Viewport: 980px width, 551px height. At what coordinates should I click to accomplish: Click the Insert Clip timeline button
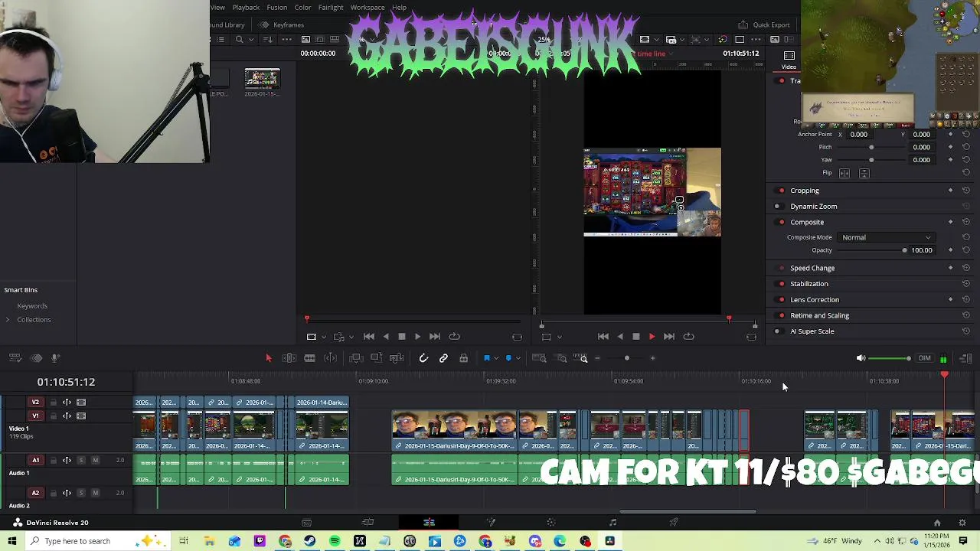pyautogui.click(x=355, y=358)
